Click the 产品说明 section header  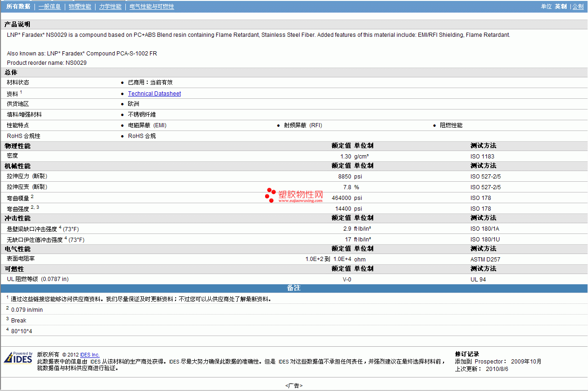pos(17,24)
